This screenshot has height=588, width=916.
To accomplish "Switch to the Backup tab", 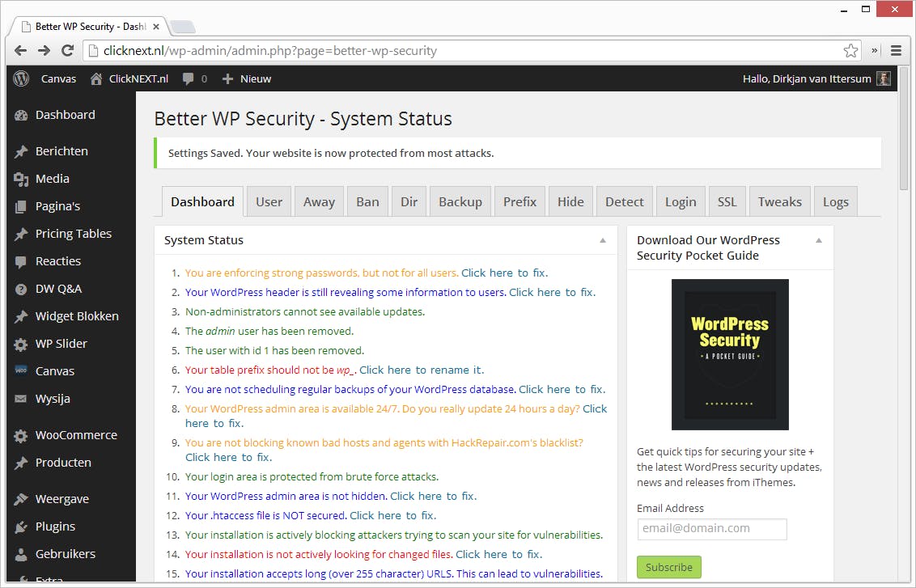I will pos(460,202).
